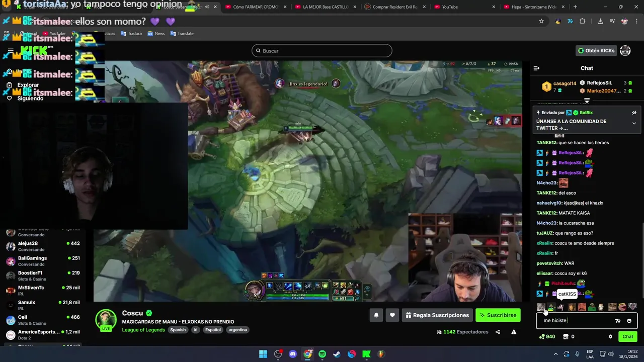The width and height of the screenshot is (644, 362).
Task: Expand the gift leaderboard chevron
Action: point(587,101)
